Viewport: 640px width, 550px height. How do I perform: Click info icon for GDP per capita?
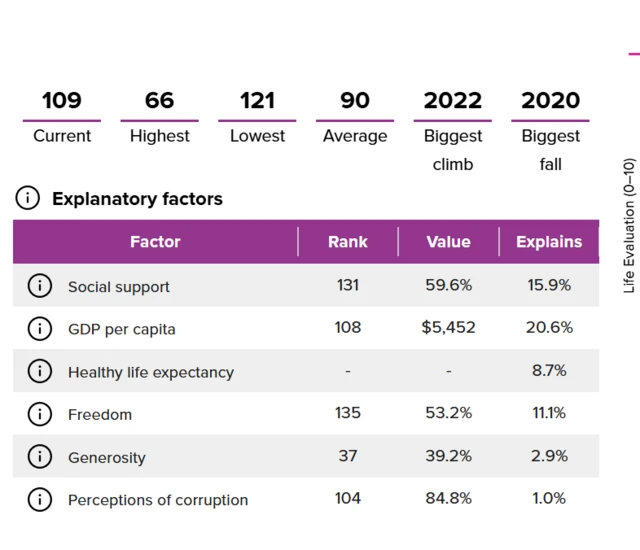(x=39, y=328)
